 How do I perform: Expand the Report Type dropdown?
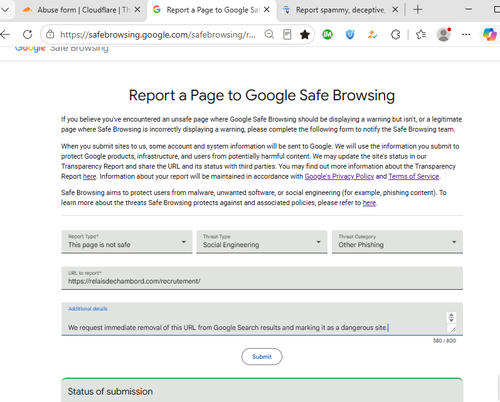coord(127,242)
